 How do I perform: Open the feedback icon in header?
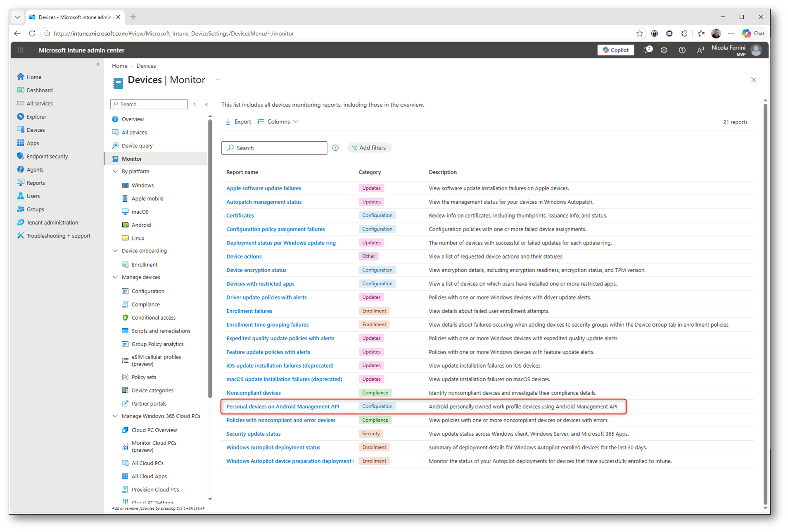pos(700,50)
